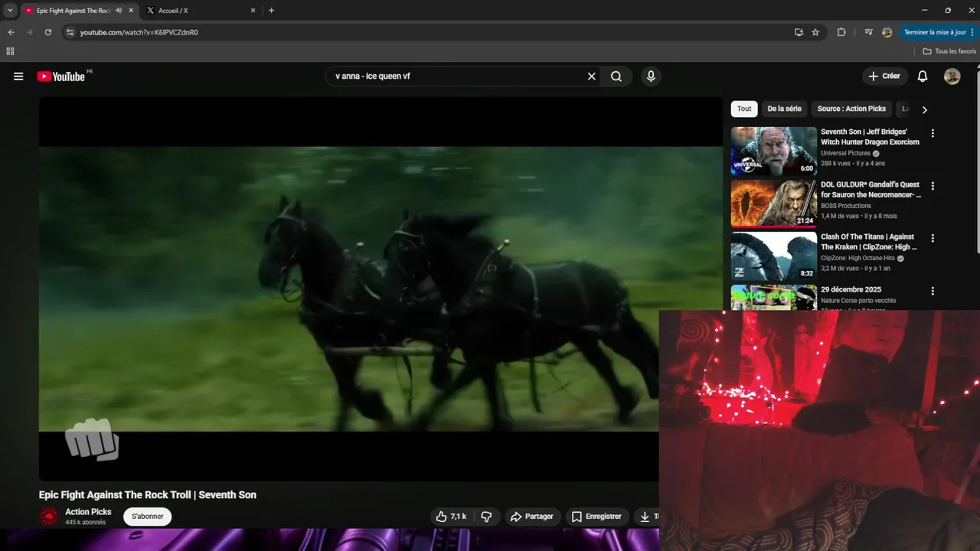Open '29 décembre 2025' video title
Screen dimensions: 980x551
tap(851, 290)
